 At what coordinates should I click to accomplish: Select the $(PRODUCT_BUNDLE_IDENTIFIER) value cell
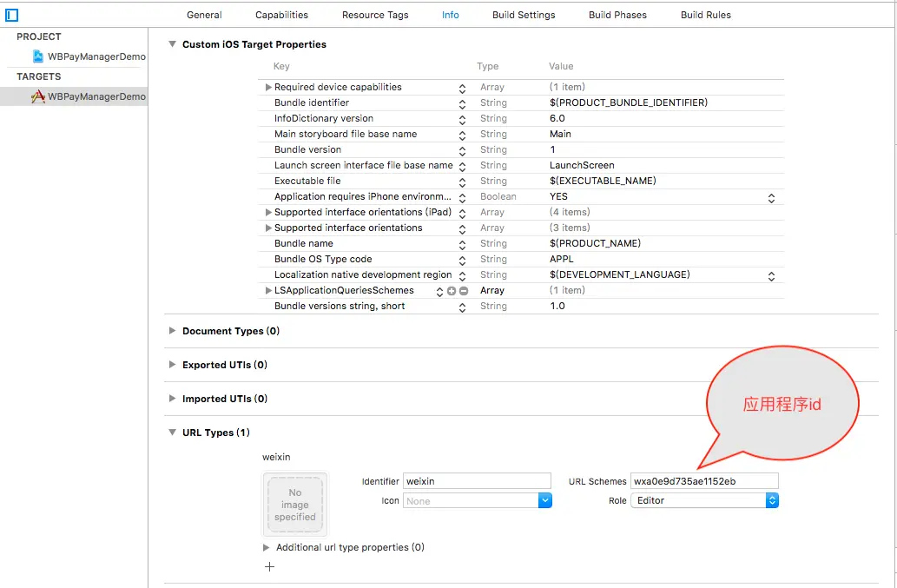(x=629, y=102)
